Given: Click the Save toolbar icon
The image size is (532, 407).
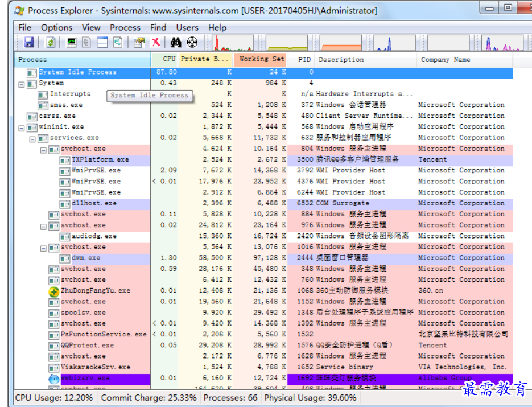Looking at the screenshot, I should 29,43.
